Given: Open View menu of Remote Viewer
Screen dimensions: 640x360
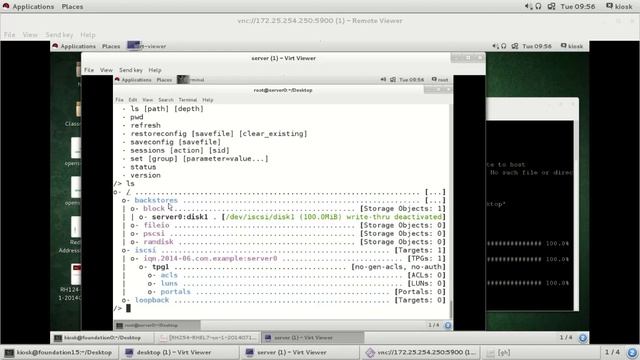Looking at the screenshot, I should coord(30,35).
